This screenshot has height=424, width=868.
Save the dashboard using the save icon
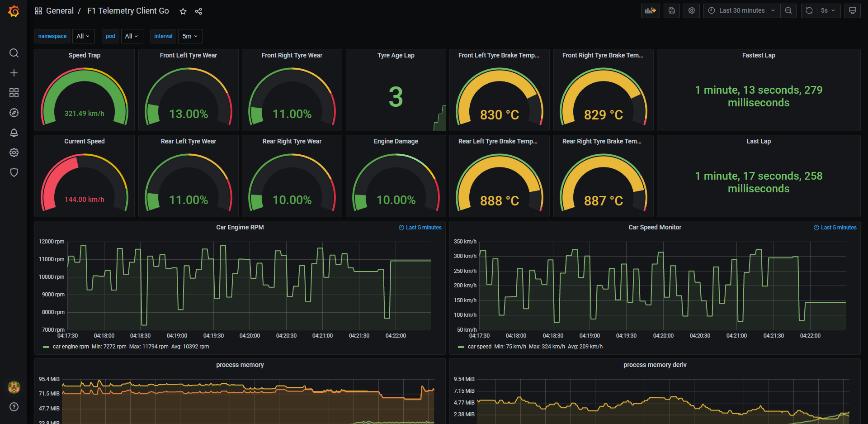point(672,10)
